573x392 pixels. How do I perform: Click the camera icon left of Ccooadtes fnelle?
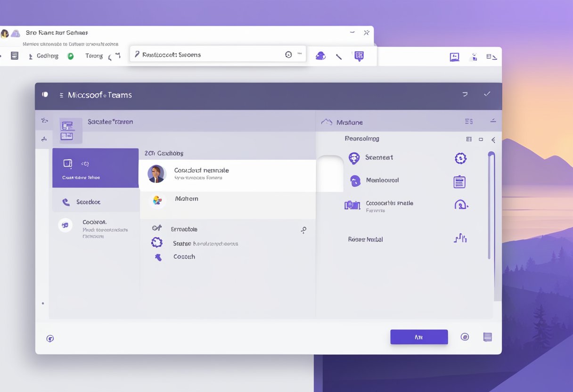coord(352,205)
